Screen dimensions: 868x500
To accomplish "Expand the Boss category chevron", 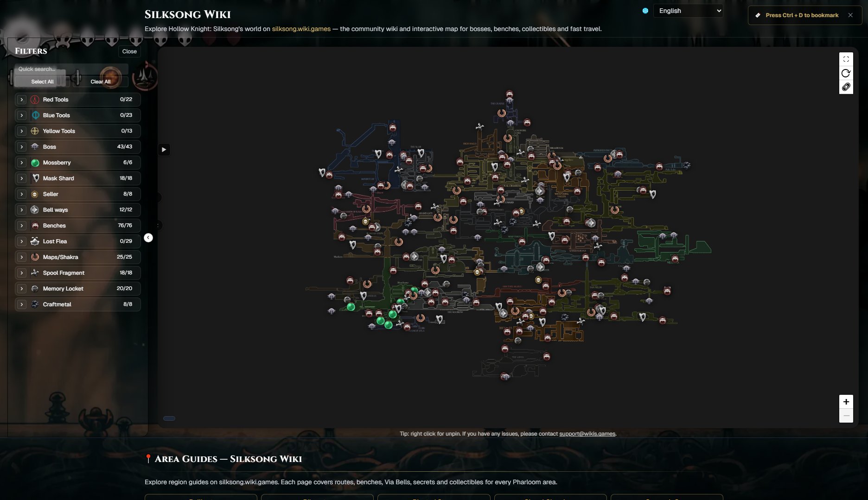I will click(22, 147).
